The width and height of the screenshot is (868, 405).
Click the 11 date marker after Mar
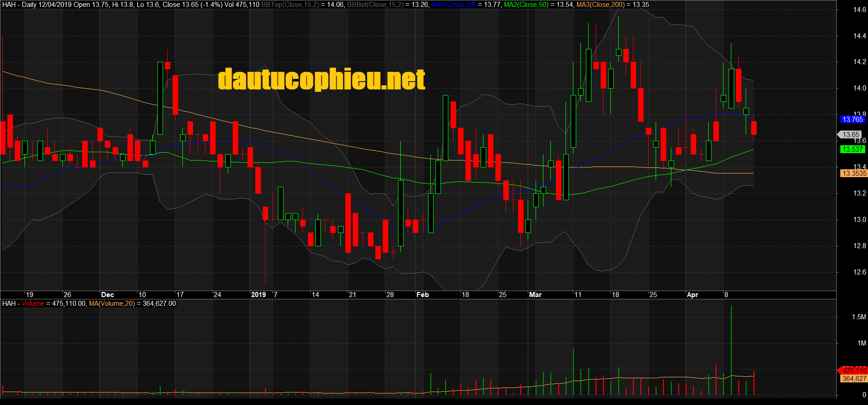pyautogui.click(x=578, y=295)
